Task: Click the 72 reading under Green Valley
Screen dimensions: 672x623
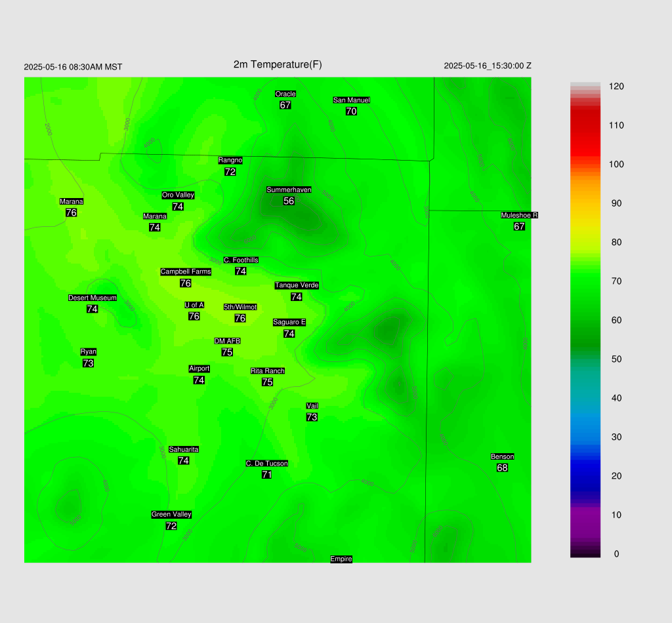Action: (171, 526)
